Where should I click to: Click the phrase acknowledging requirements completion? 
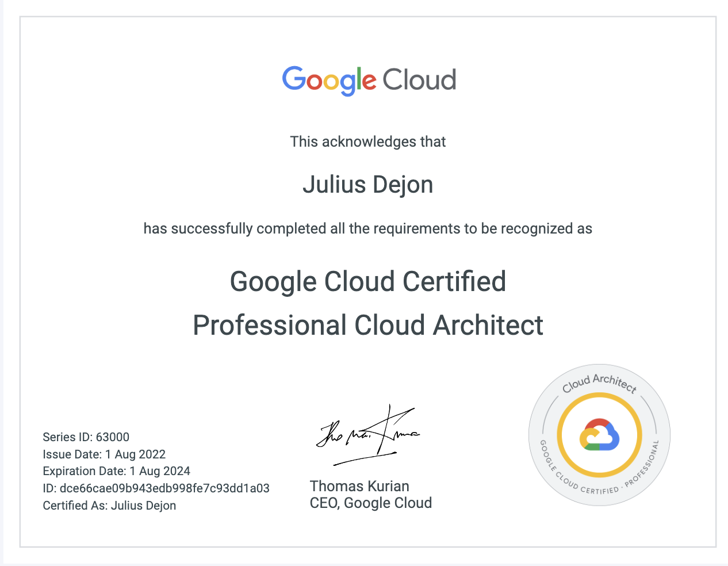coord(367,228)
